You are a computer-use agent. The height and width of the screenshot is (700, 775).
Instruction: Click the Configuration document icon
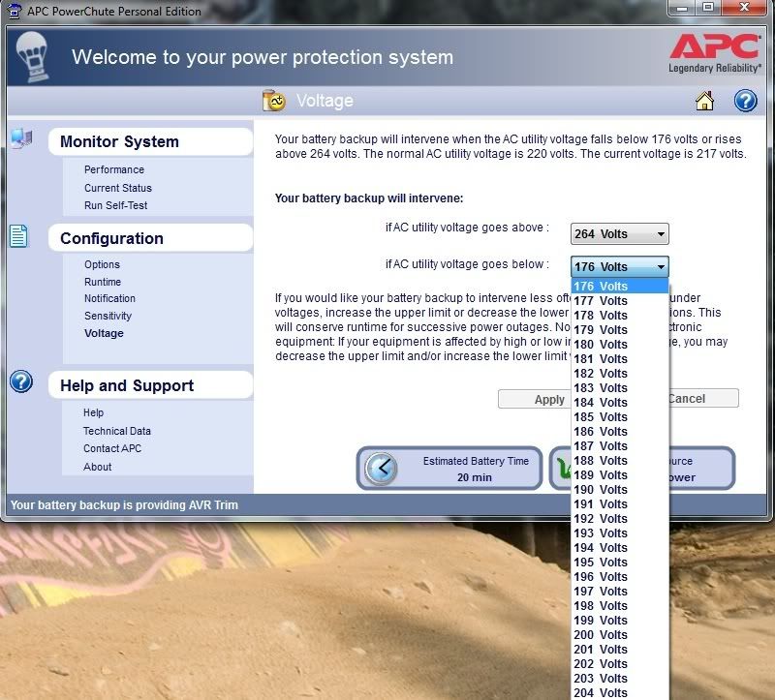(19, 236)
